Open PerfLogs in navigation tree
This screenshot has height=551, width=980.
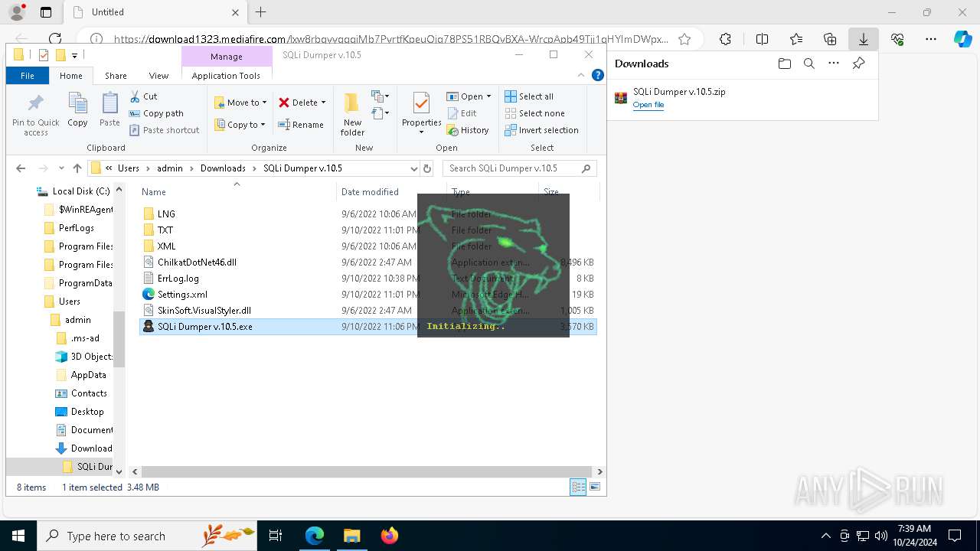tap(77, 228)
